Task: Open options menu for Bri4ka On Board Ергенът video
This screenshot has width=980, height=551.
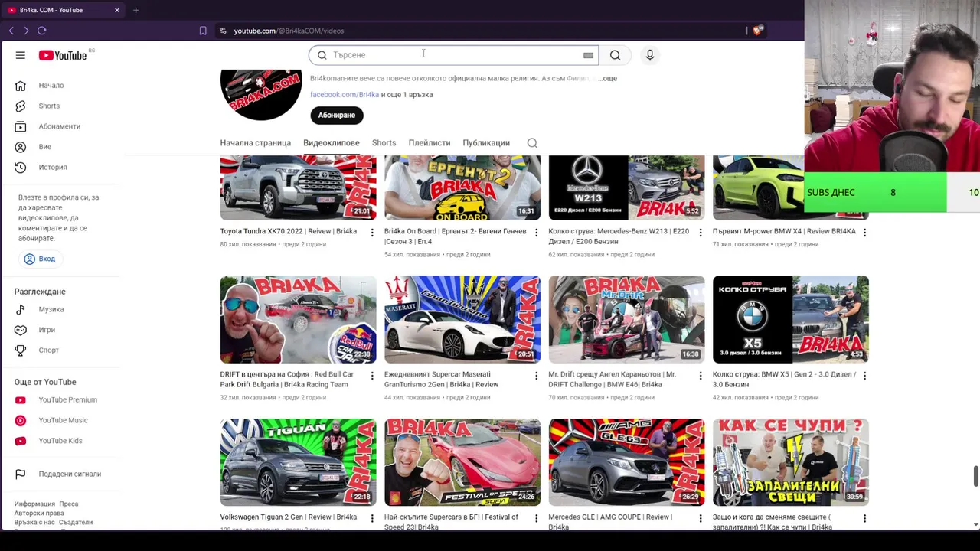Action: [x=536, y=233]
